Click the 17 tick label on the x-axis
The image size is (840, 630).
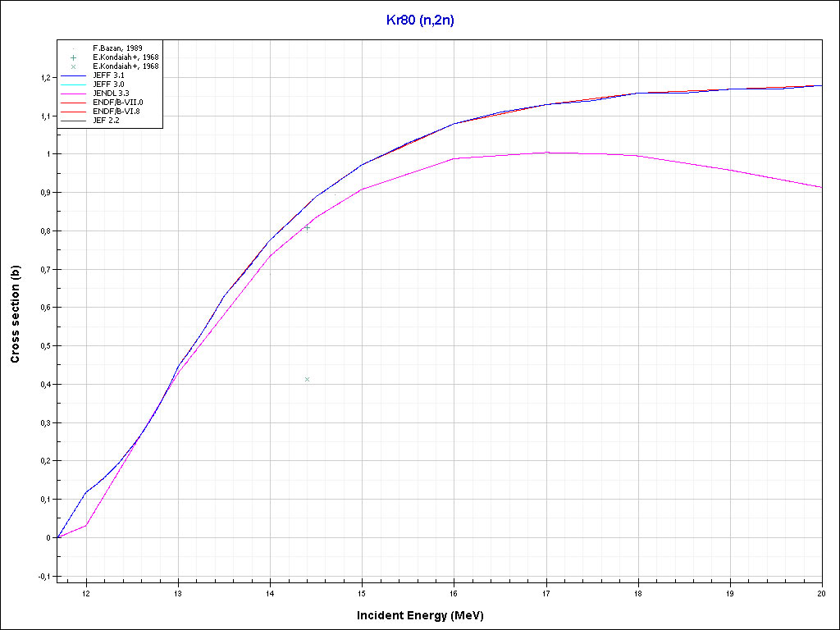pos(546,593)
